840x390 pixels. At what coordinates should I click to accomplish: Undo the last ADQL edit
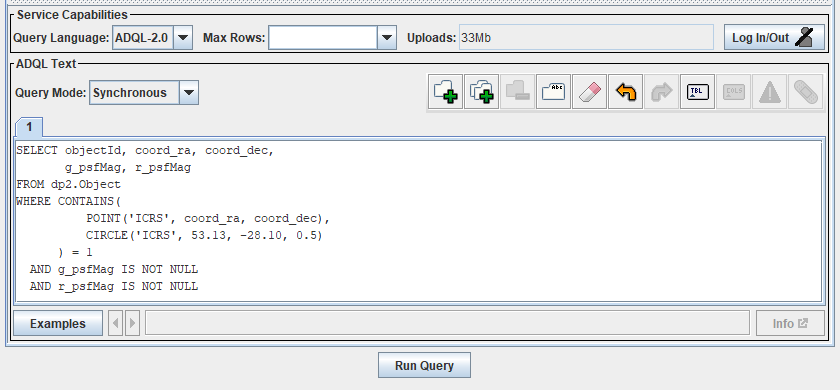[625, 92]
